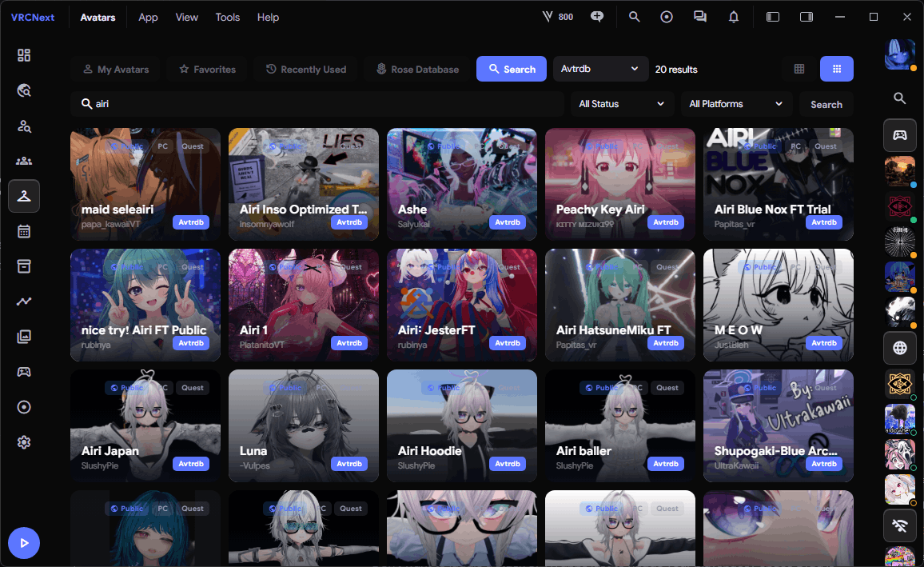Image resolution: width=924 pixels, height=567 pixels.
Task: Select the blue Search tab
Action: tap(512, 69)
